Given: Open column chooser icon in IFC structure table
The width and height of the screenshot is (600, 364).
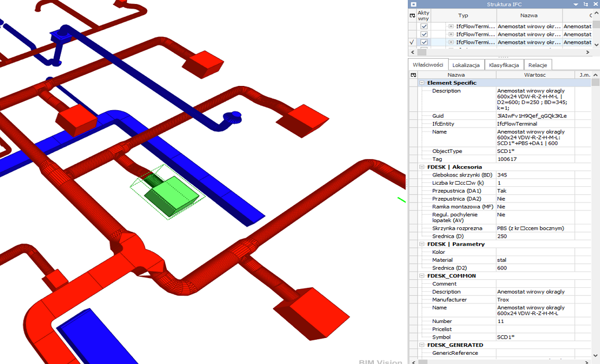Looking at the screenshot, I should click(x=412, y=16).
